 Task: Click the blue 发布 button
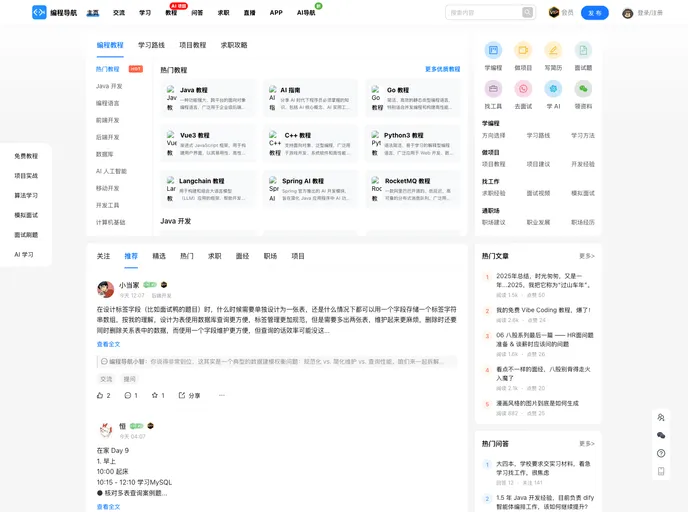[595, 13]
